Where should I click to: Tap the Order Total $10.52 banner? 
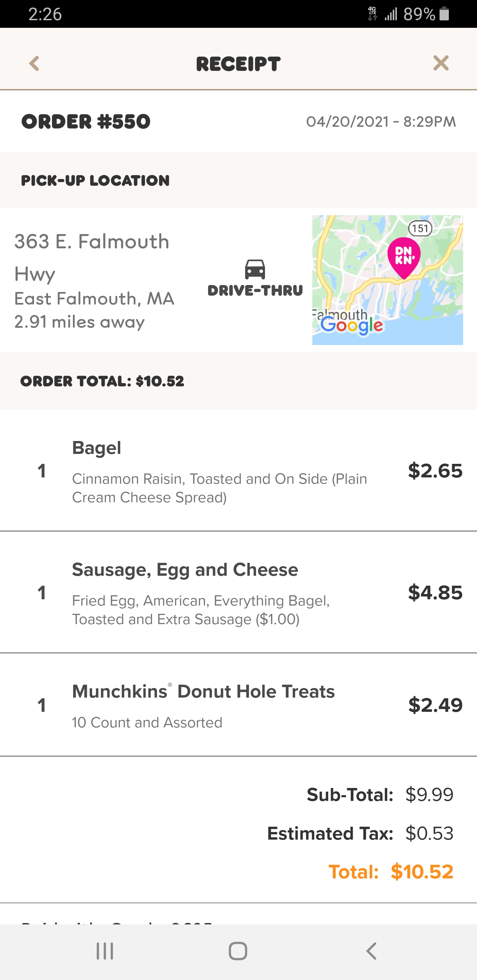point(102,381)
